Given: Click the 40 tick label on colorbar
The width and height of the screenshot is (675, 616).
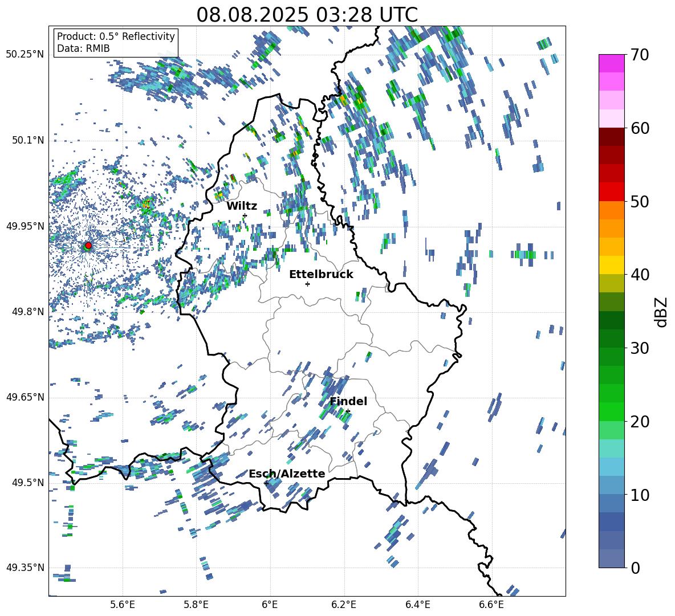Looking at the screenshot, I should 640,275.
